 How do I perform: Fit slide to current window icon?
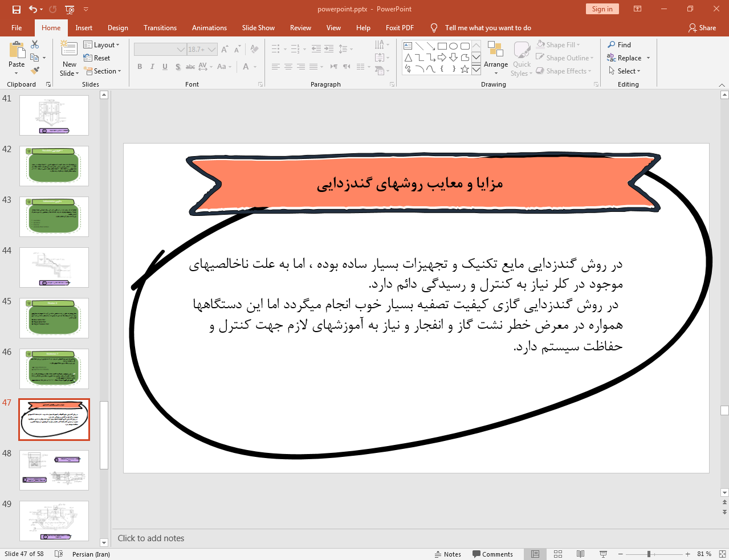click(x=722, y=554)
